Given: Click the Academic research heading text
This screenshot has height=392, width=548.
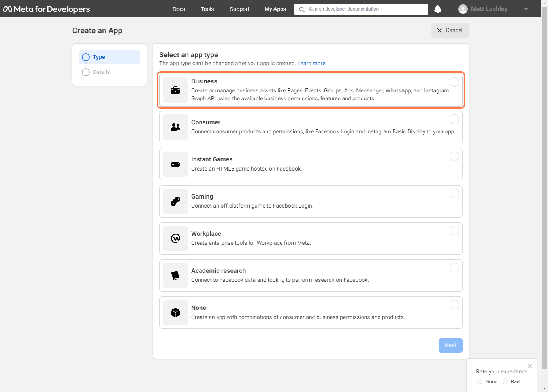Looking at the screenshot, I should coord(218,271).
